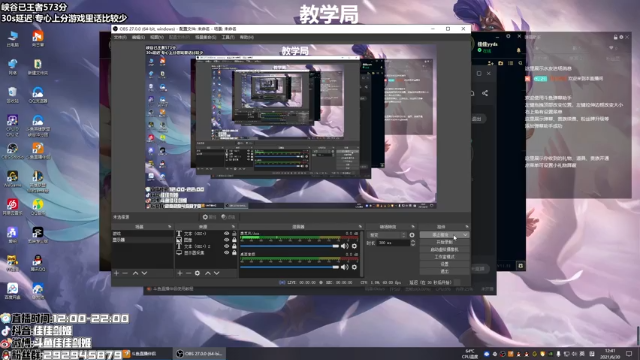Expand arrow beside the 停止推流 button
Screen dimensions: 640x360
pos(465,235)
